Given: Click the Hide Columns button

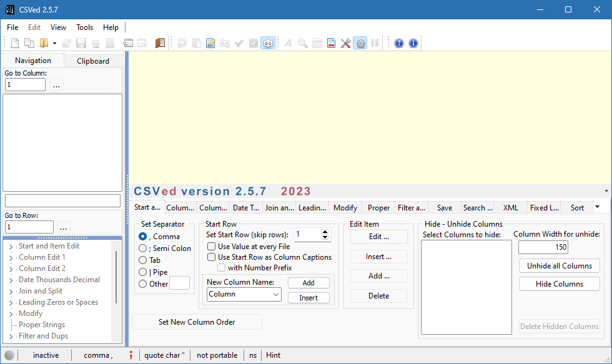Looking at the screenshot, I should coord(560,284).
